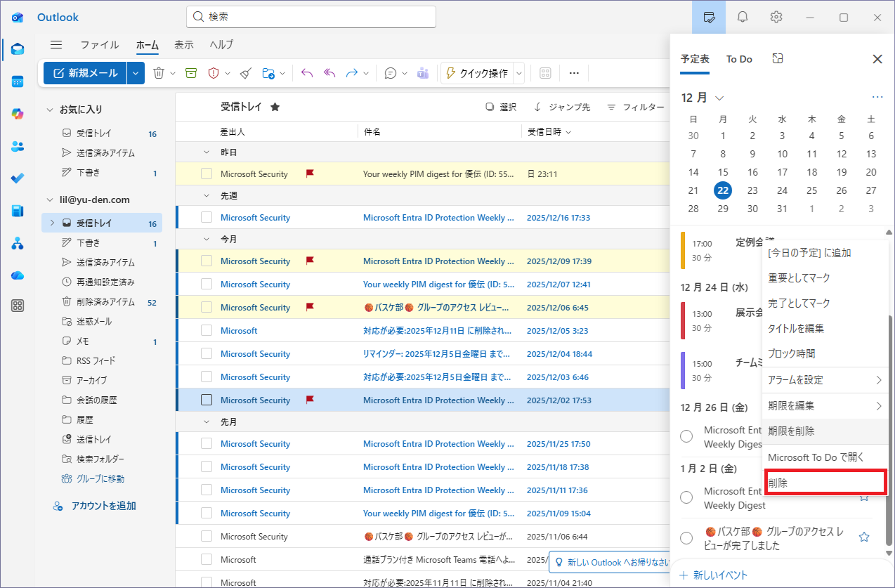Viewport: 895px width, 588px height.
Task: Open Settings gear in title bar
Action: (x=776, y=17)
